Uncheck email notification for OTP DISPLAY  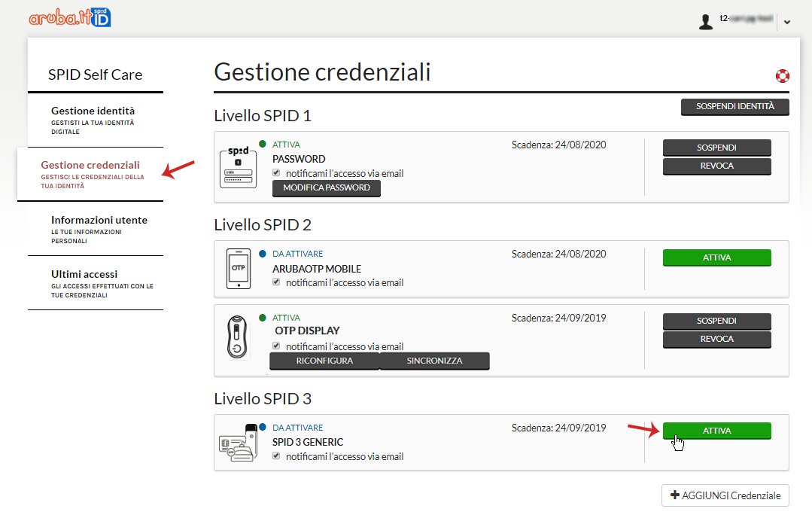277,346
